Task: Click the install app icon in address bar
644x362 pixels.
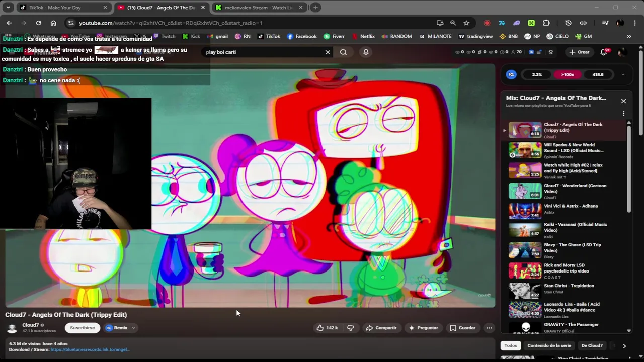Action: pyautogui.click(x=440, y=23)
